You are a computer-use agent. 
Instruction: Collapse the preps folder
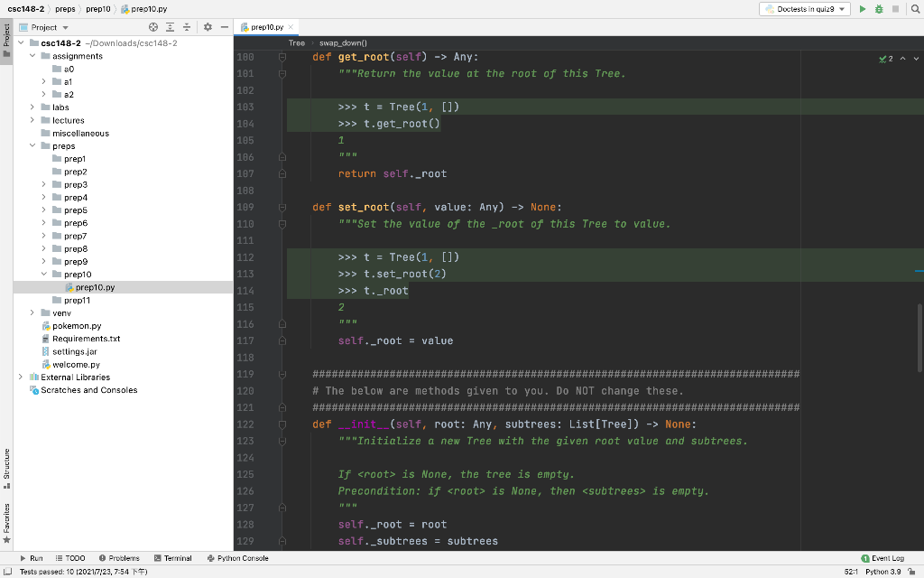tap(32, 145)
